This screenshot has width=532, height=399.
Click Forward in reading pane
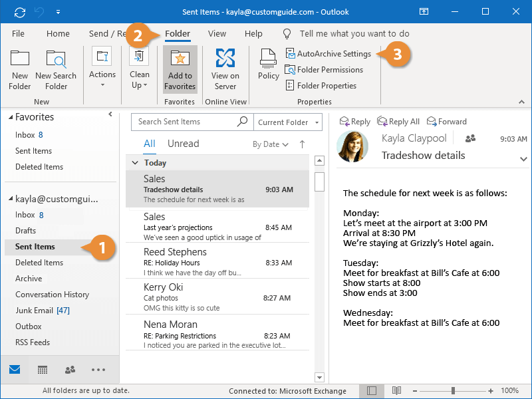pyautogui.click(x=446, y=121)
